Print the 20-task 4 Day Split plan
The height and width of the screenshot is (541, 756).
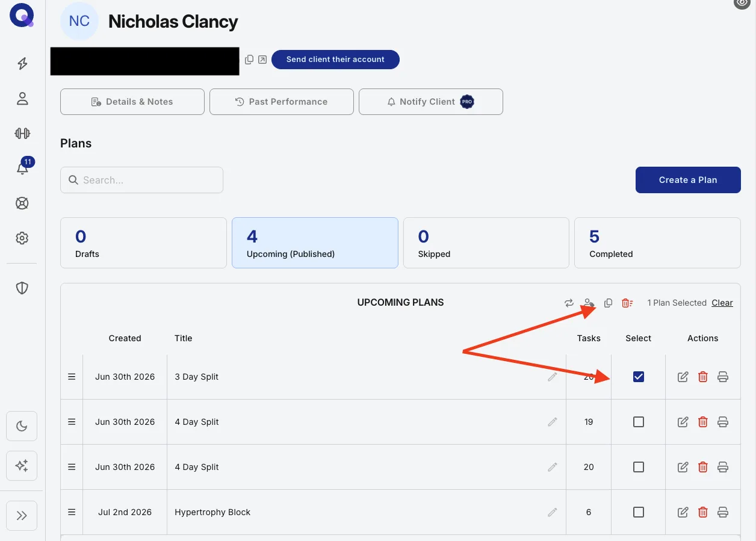coord(723,467)
